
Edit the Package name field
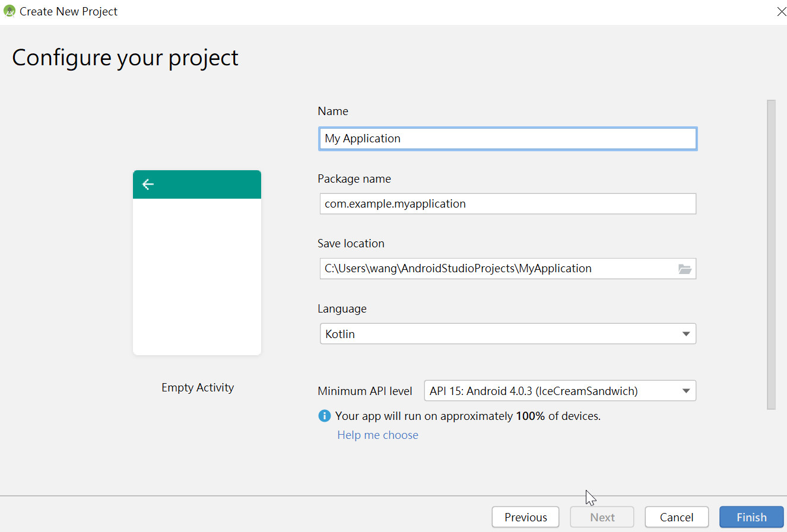pyautogui.click(x=507, y=203)
